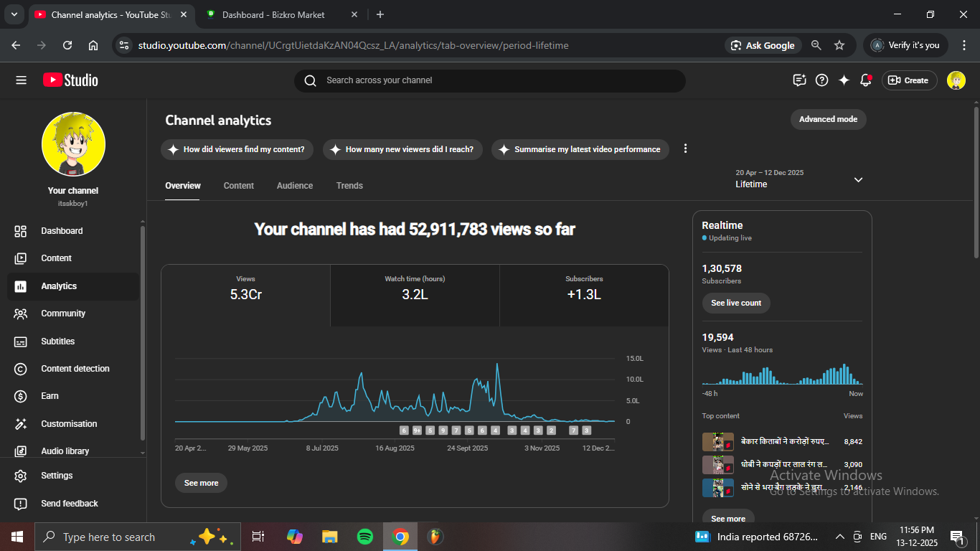
Task: Switch to the Audience tab
Action: [x=295, y=186]
